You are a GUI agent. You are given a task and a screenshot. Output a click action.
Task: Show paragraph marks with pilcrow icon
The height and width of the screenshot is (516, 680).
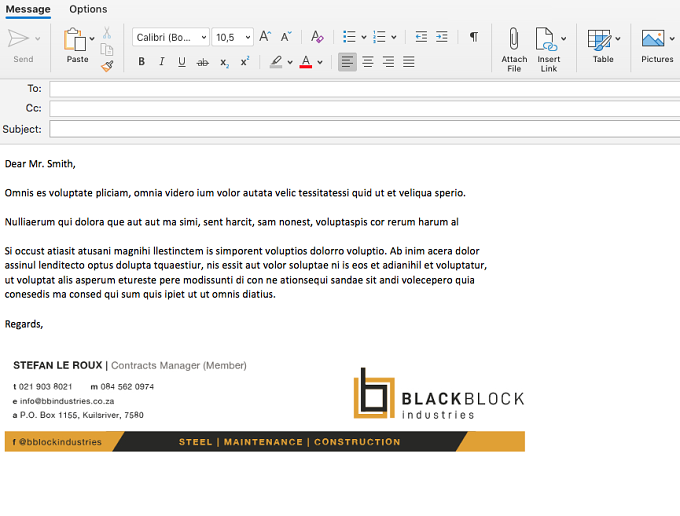tap(474, 37)
